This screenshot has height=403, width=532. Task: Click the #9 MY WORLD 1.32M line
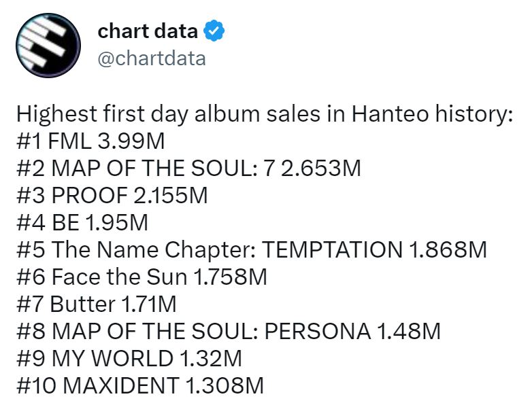129,358
